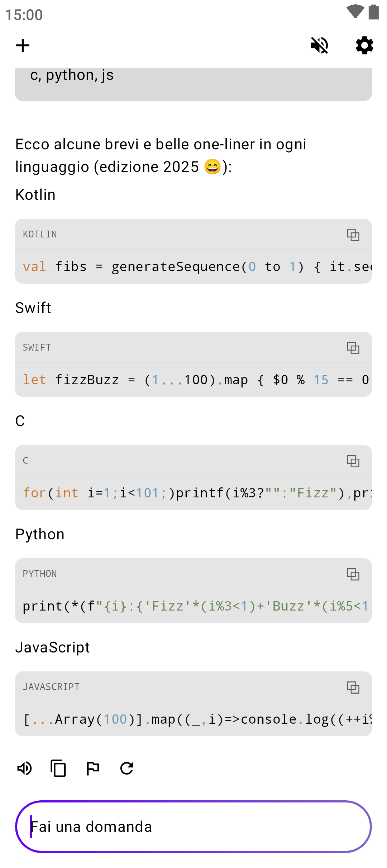Screen dimensions: 387x868
Task: Copy the Swift code snippet
Action: (x=353, y=348)
